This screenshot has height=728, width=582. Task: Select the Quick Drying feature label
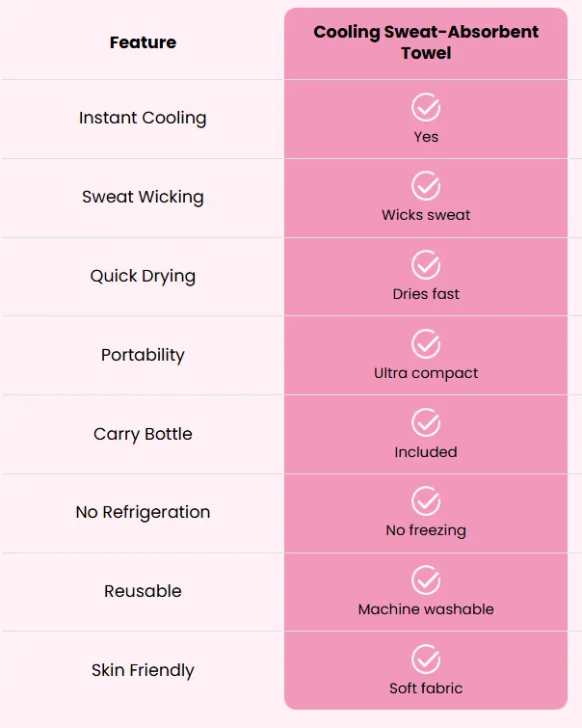coord(143,276)
